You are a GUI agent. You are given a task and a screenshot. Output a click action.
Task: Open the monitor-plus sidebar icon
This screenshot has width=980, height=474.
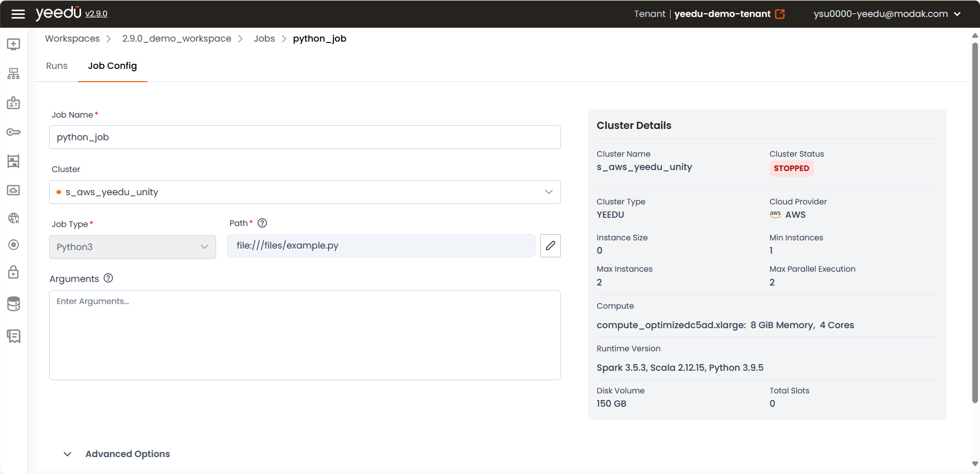pyautogui.click(x=14, y=44)
